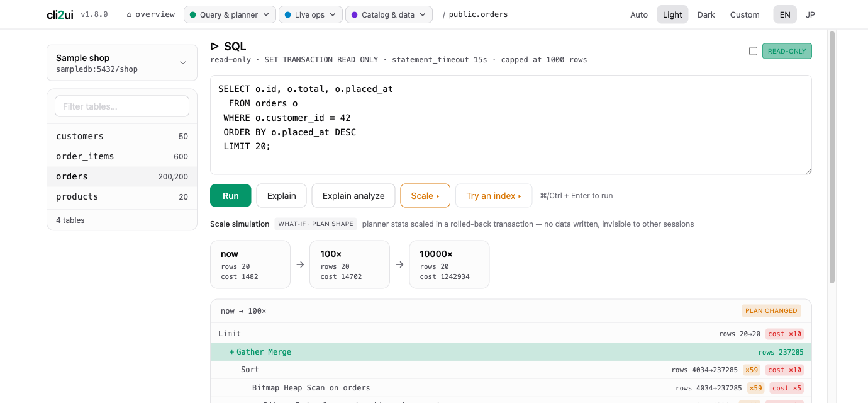The image size is (868, 403).
Task: Switch theme to Auto
Action: tap(639, 14)
